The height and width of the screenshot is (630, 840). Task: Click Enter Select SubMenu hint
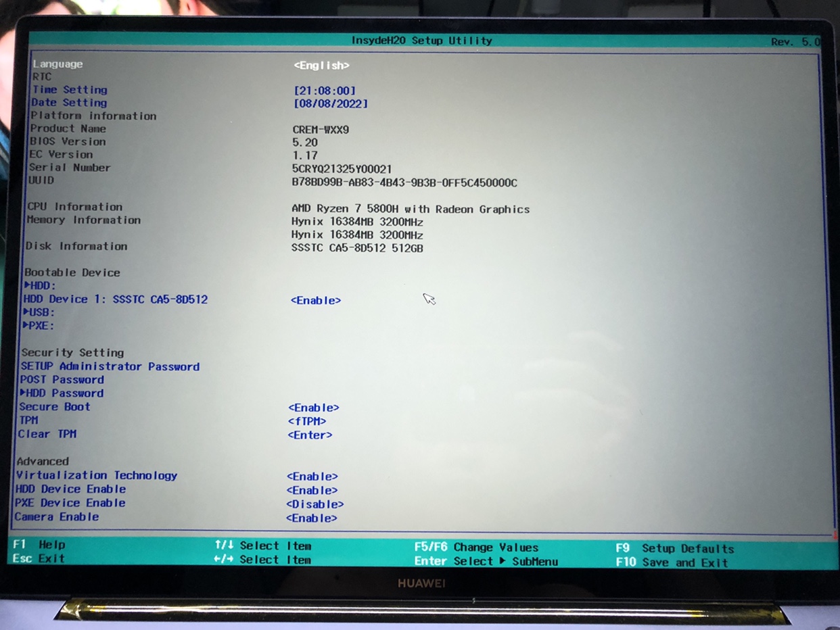coord(486,561)
